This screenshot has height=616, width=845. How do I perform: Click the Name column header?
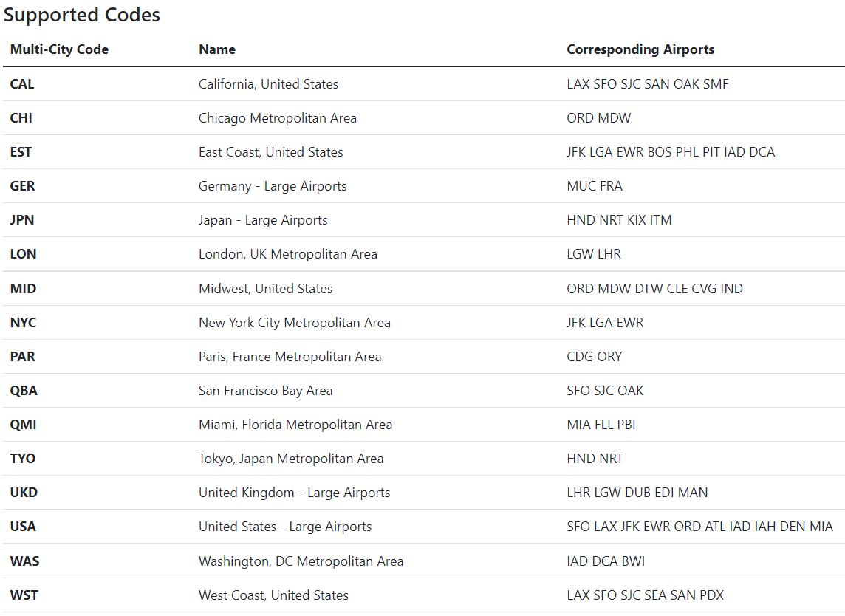[x=217, y=49]
